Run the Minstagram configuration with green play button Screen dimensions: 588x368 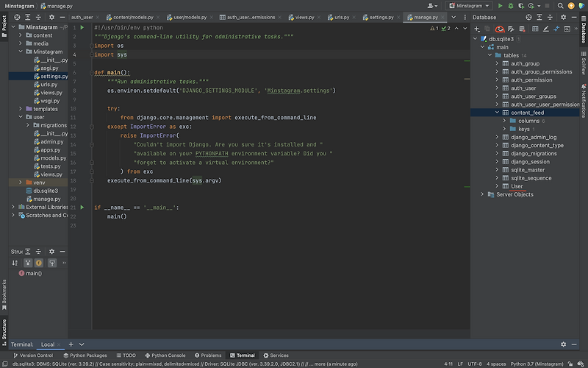click(501, 5)
